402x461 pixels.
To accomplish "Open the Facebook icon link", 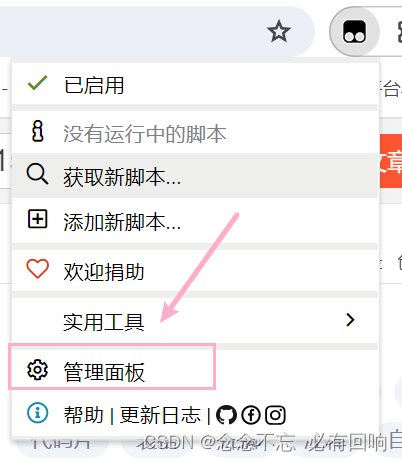I will tap(251, 415).
